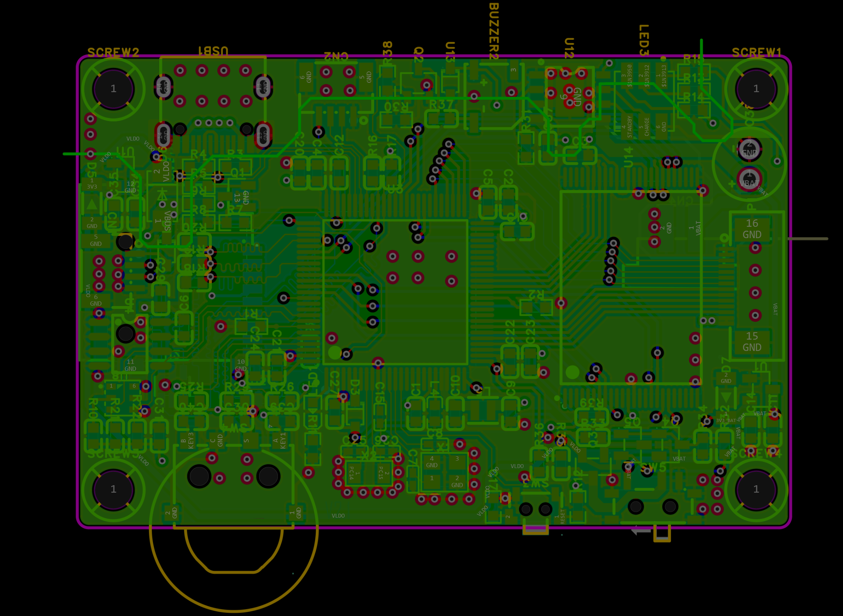843x616 pixels.
Task: Select the Q2 reference label
Action: pos(418,55)
